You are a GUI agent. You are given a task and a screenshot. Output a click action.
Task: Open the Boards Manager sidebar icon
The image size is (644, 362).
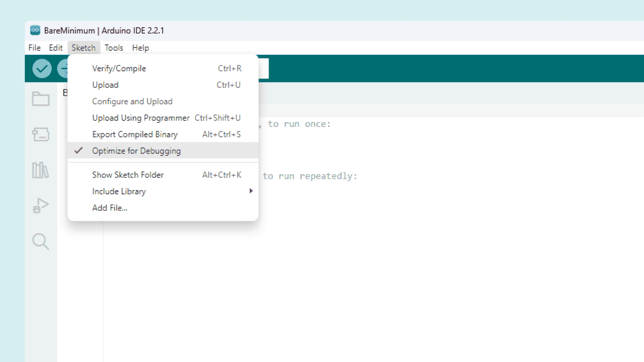41,134
